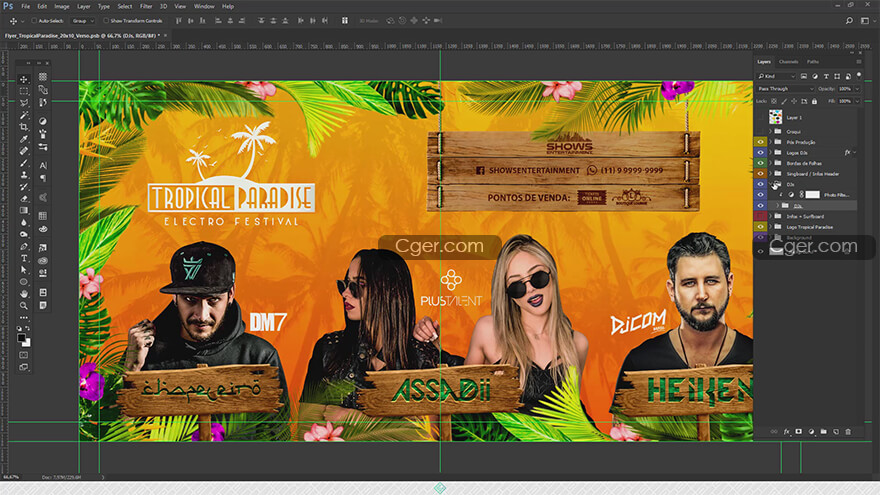Hide the Photo Filter adjustment layer

tap(760, 195)
